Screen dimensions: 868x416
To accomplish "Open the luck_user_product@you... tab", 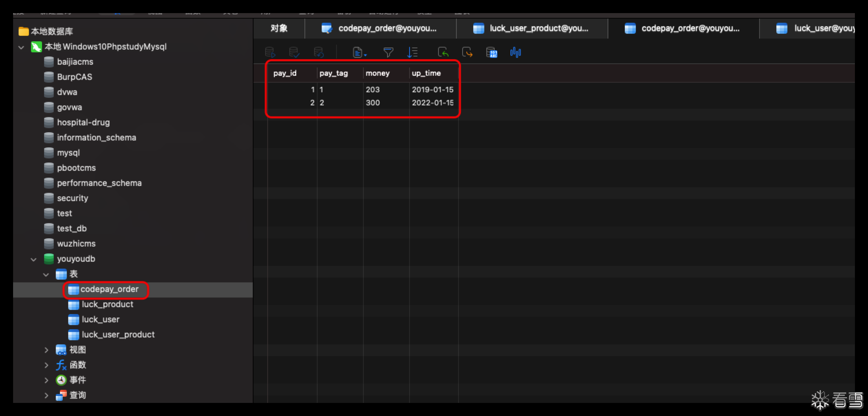I will pyautogui.click(x=532, y=28).
